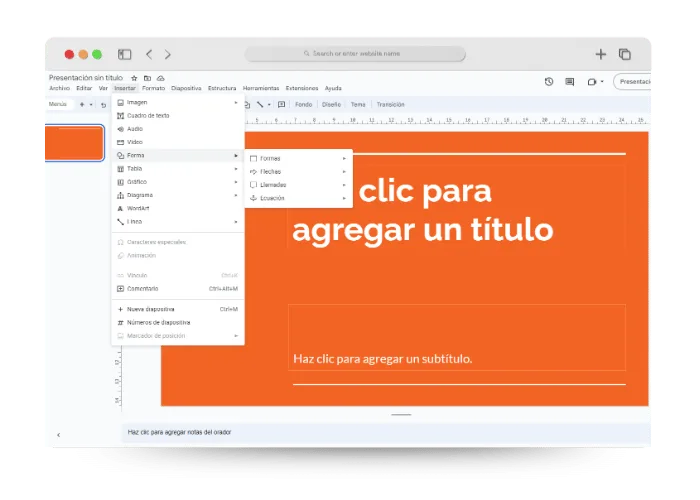Screen dimensions: 700x500
Task: Click the presentation title Presentación sin título
Action: click(86, 78)
